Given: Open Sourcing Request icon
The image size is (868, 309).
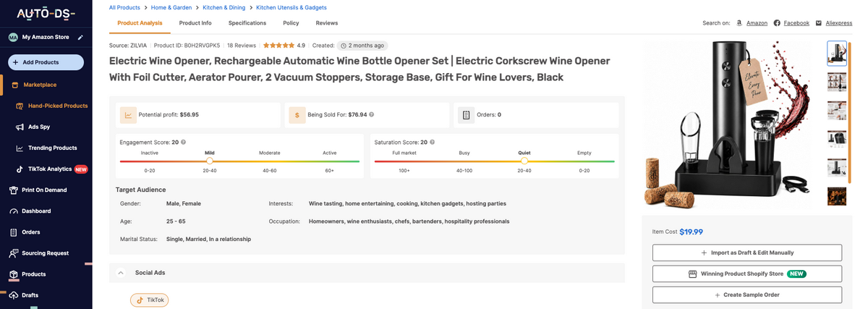Looking at the screenshot, I should [x=14, y=253].
